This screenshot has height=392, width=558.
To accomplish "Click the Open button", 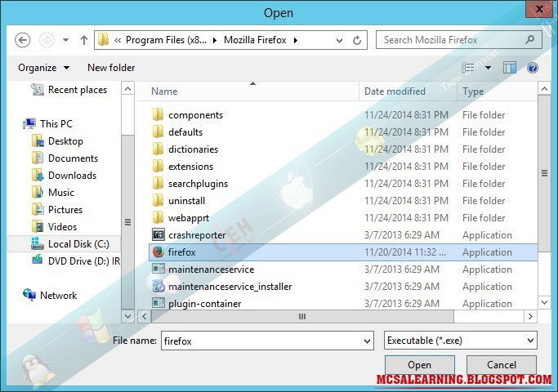I will click(x=420, y=364).
